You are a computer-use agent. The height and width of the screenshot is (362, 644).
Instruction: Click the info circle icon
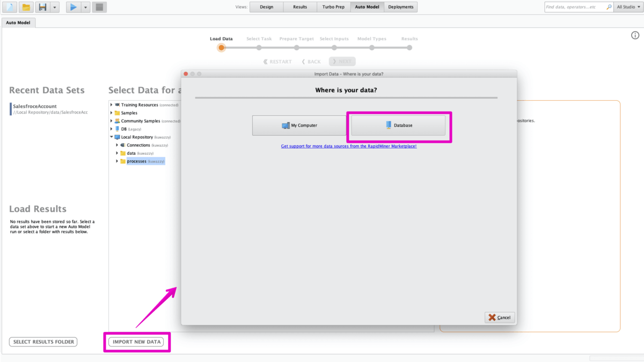coord(635,35)
